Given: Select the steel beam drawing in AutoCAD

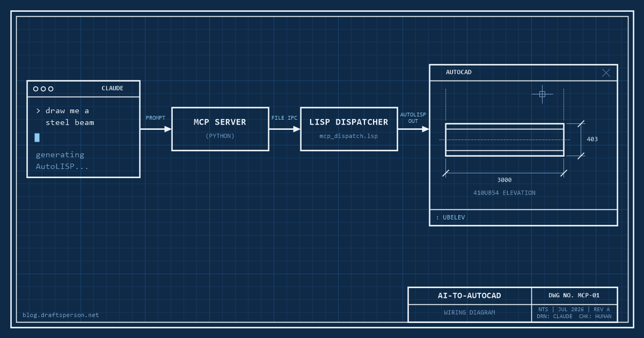Looking at the screenshot, I should tap(504, 139).
